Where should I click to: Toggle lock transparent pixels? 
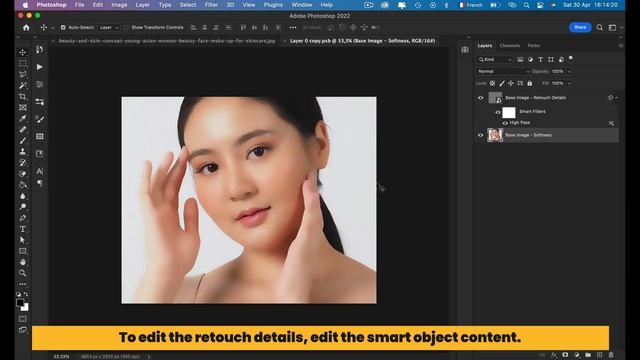tap(492, 83)
